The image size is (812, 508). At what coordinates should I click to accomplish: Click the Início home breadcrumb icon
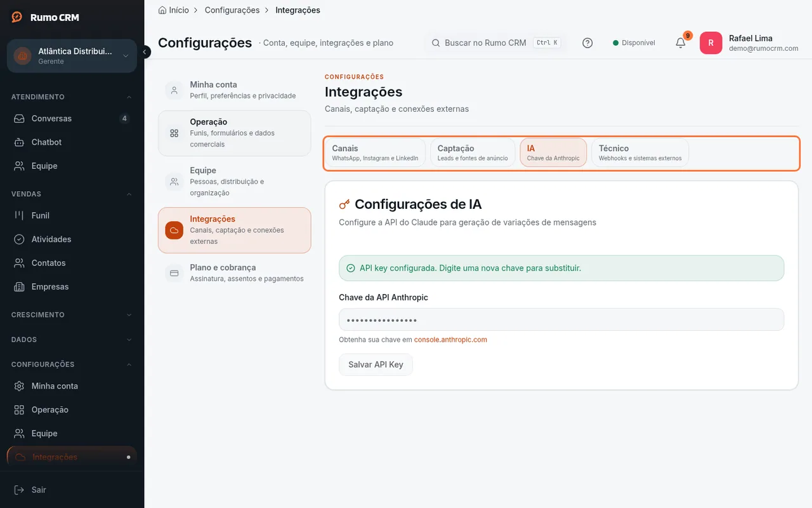click(x=162, y=10)
